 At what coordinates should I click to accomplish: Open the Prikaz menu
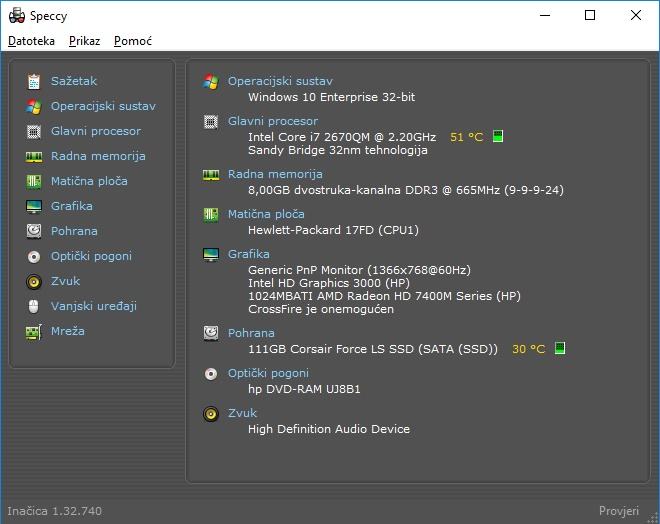85,41
